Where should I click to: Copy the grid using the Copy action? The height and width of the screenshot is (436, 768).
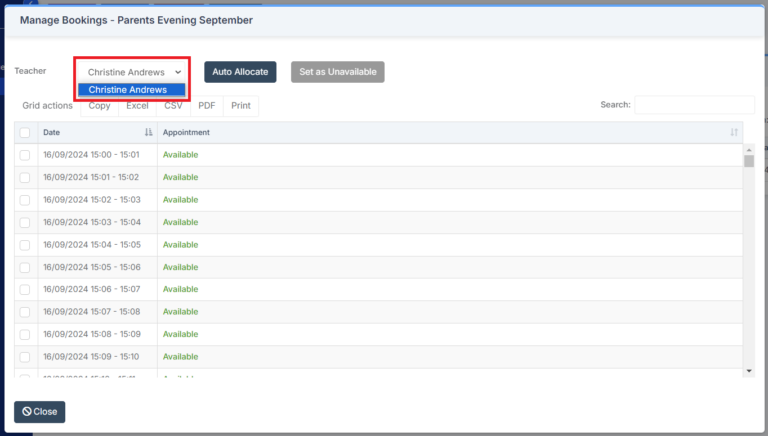tap(99, 105)
